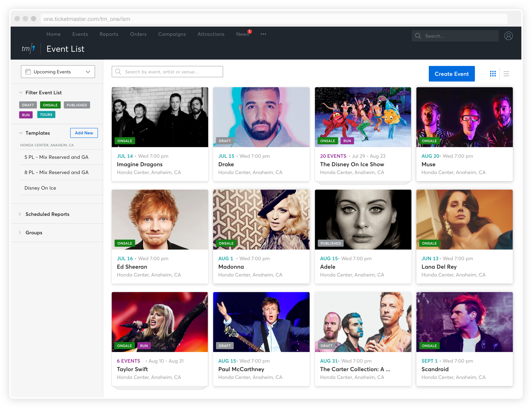Viewport: 532px width, 408px height.
Task: Expand the Groups section
Action: coord(34,233)
